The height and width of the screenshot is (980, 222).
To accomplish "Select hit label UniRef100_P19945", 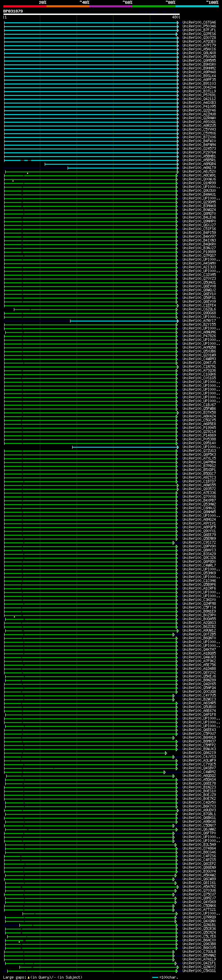I will tap(199, 428).
